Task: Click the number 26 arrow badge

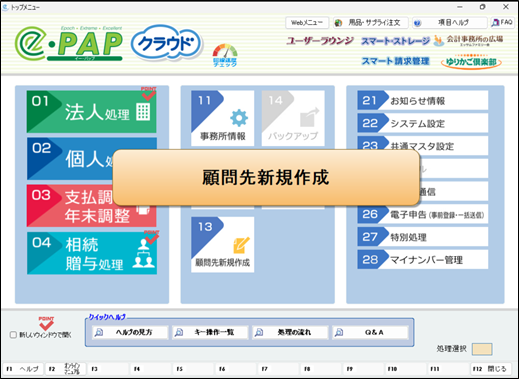Action: tap(373, 214)
